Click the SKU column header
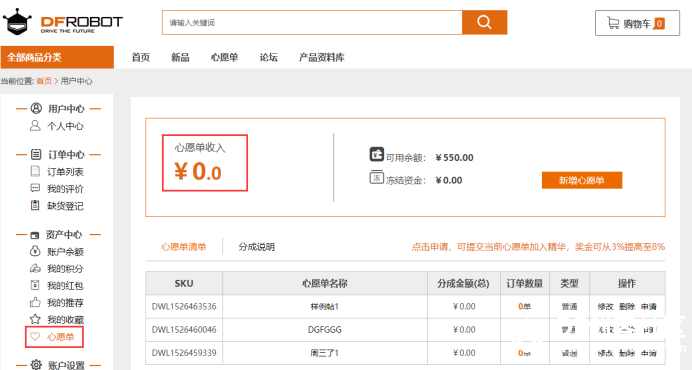 [184, 283]
